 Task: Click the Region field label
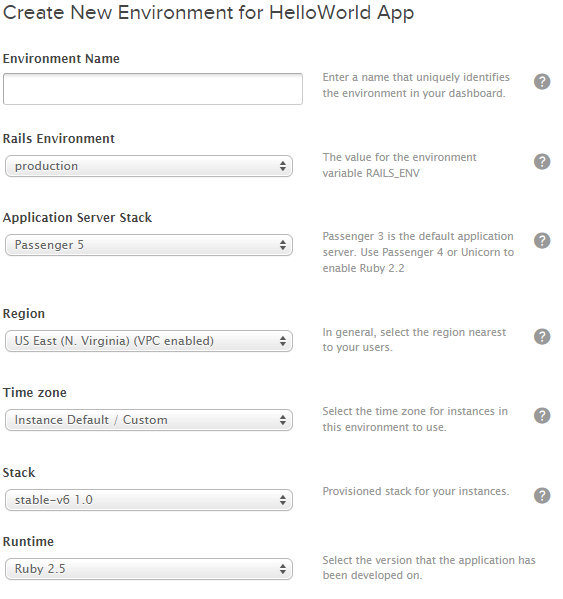24,314
